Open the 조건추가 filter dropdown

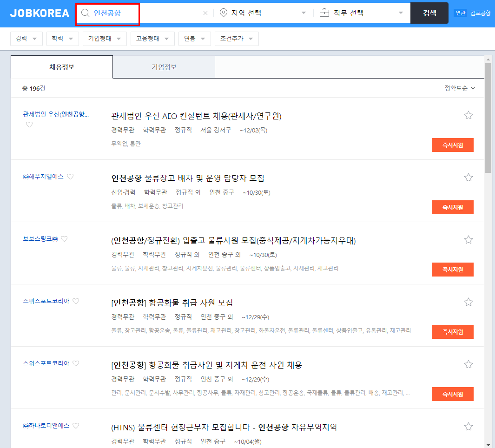pos(237,39)
